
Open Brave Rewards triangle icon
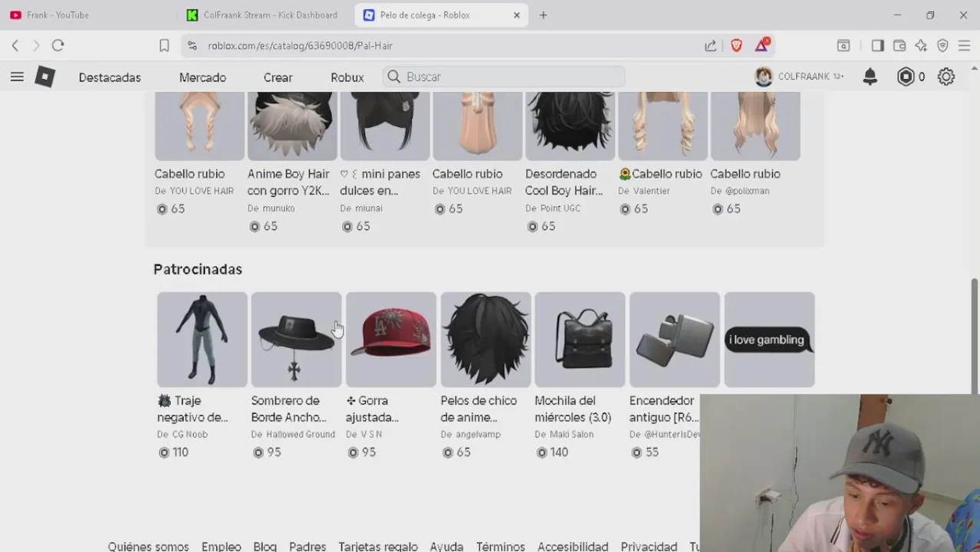pyautogui.click(x=761, y=44)
